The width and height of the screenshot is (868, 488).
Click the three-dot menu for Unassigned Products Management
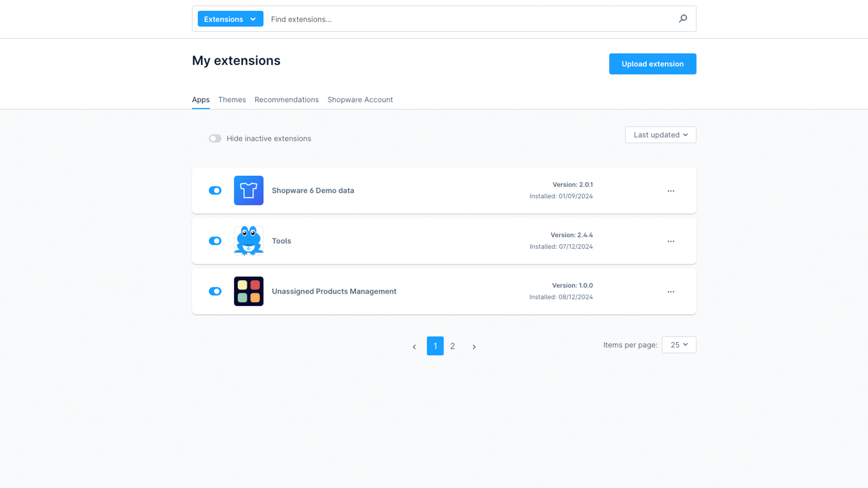click(x=671, y=291)
